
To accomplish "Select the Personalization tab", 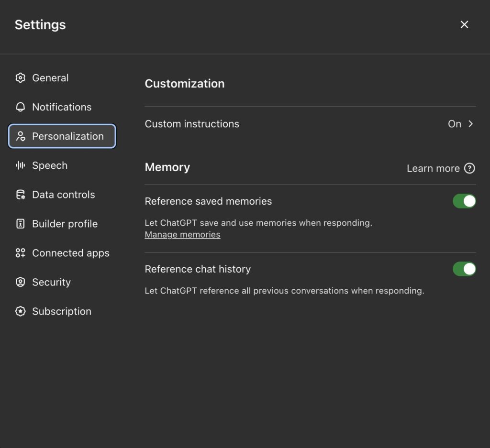I will [62, 136].
